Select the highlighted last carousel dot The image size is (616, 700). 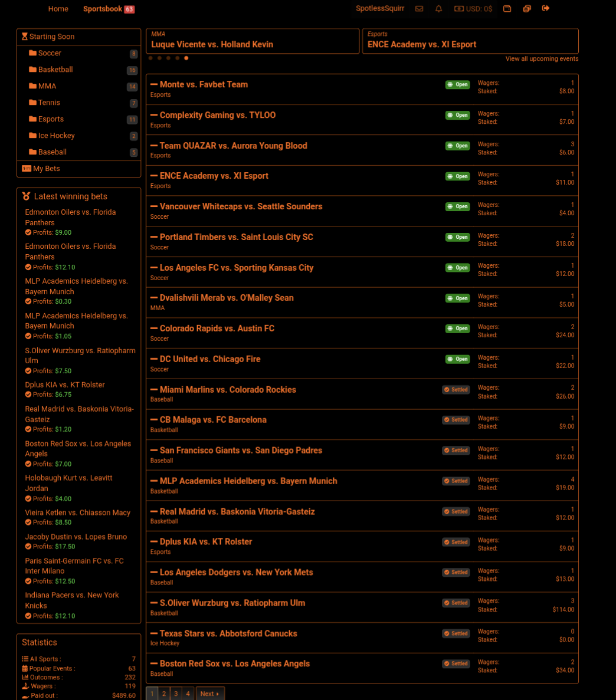(x=186, y=58)
